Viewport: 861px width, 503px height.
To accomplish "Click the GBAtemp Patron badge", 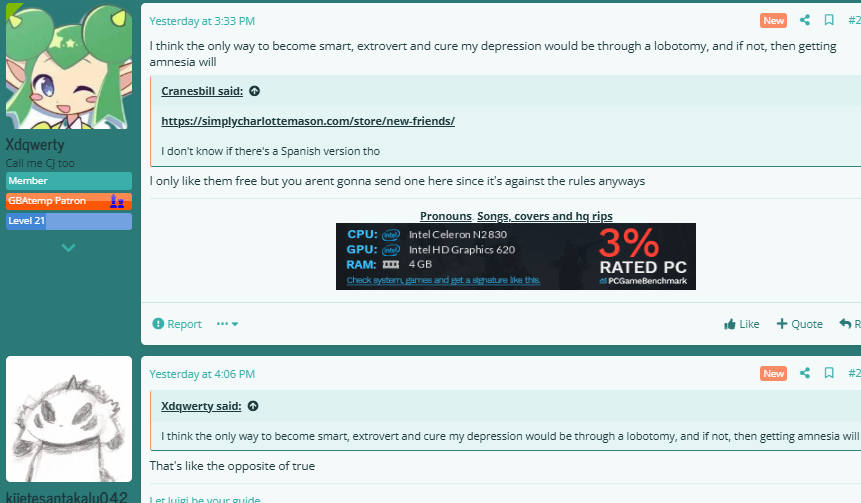I will (69, 201).
